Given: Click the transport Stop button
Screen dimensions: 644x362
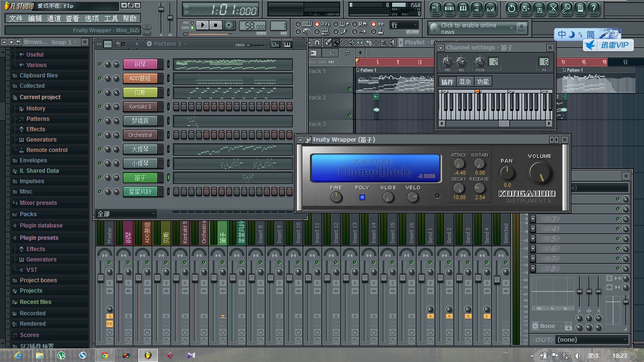Looking at the screenshot, I should click(216, 25).
